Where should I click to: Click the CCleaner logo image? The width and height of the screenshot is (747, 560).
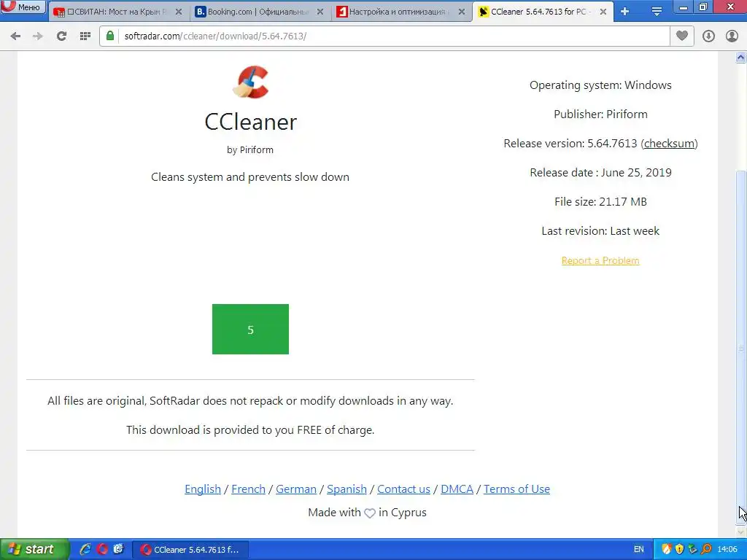point(251,82)
